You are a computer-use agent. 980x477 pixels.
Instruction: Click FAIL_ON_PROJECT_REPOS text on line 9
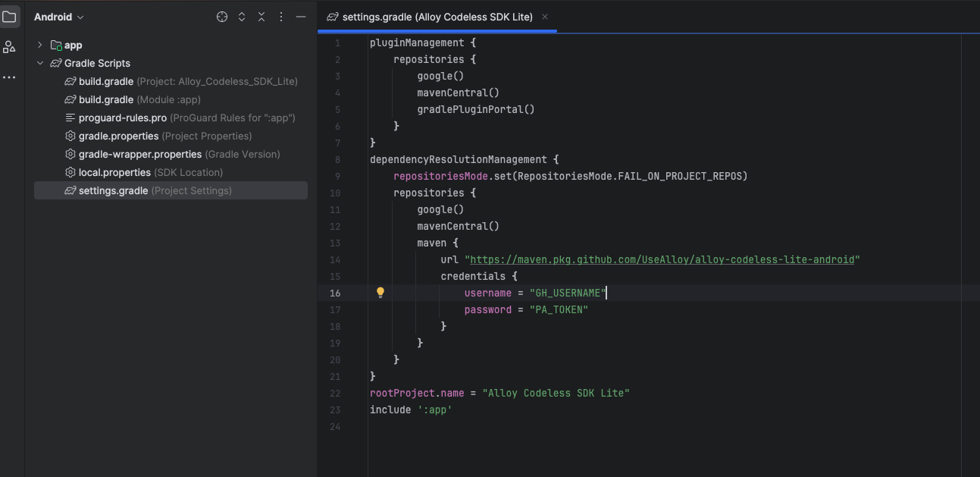coord(680,176)
